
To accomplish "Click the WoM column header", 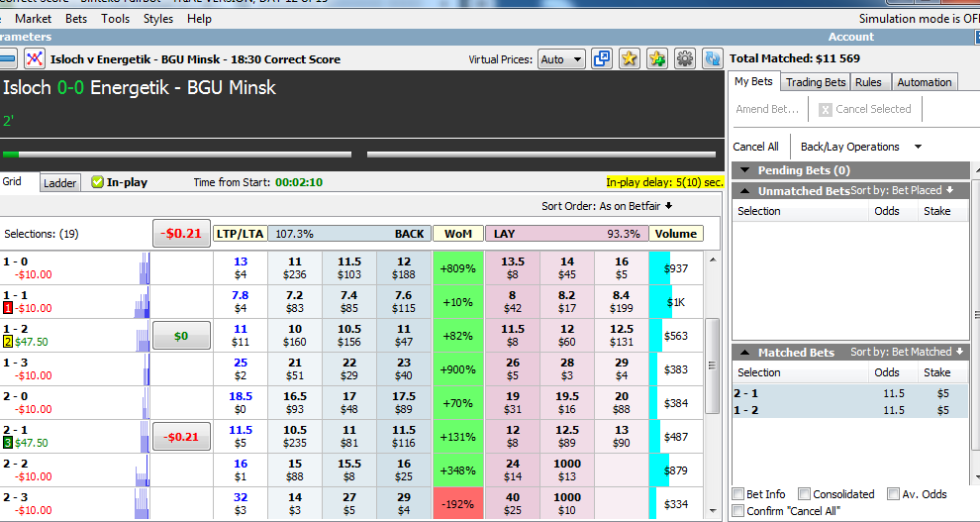I will (x=458, y=234).
